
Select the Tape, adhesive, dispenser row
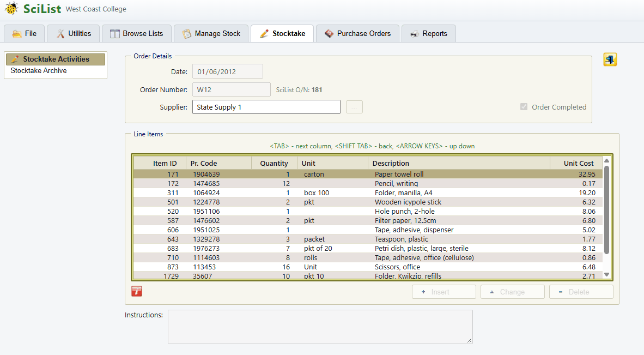click(368, 230)
